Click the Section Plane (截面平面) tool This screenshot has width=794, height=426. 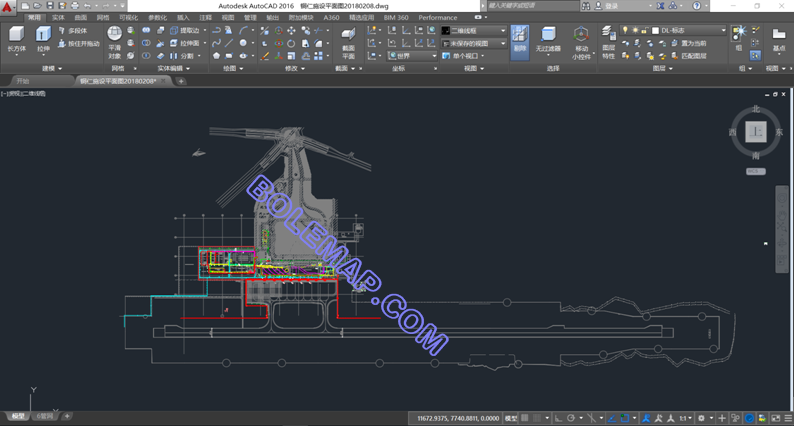(x=348, y=43)
